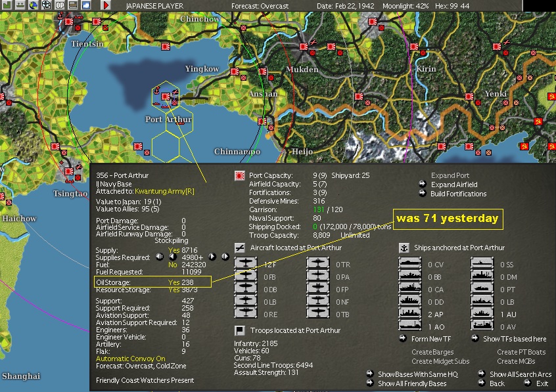This screenshot has height=392, width=556.
Task: Click the ship task force toolbar icon
Action: [x=20, y=5]
